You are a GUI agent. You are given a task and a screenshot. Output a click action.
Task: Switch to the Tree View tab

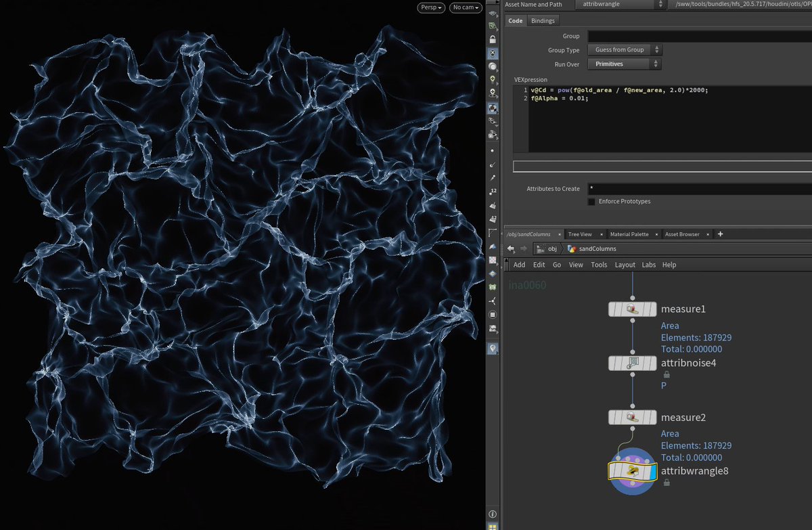tap(580, 234)
